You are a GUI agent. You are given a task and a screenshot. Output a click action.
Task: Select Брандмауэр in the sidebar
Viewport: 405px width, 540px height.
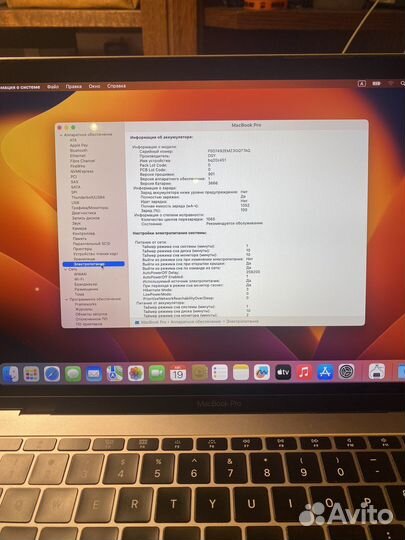click(x=86, y=284)
